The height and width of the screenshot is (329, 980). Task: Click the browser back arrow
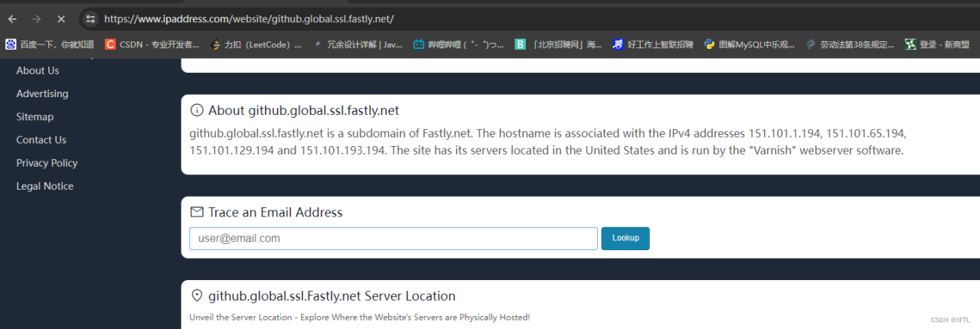point(12,18)
